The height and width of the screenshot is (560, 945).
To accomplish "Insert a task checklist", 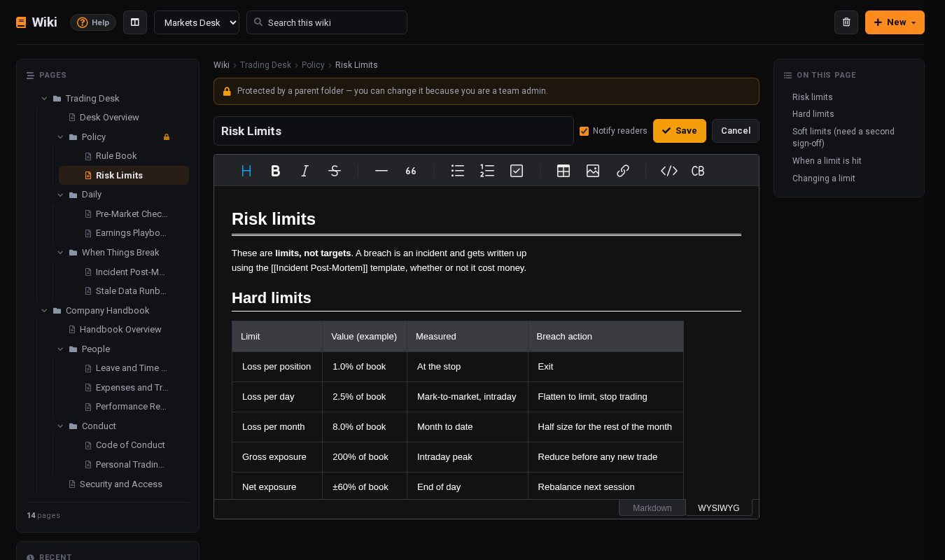I will 517,171.
